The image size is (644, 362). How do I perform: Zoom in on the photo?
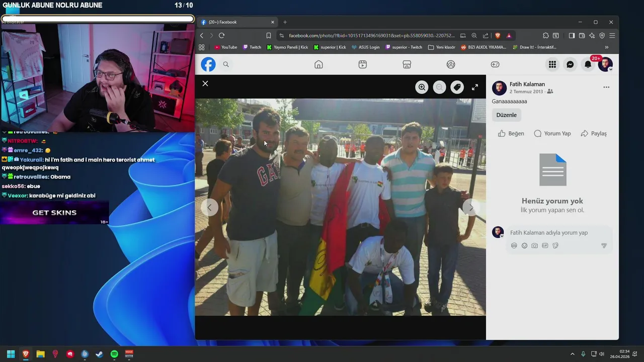422,87
